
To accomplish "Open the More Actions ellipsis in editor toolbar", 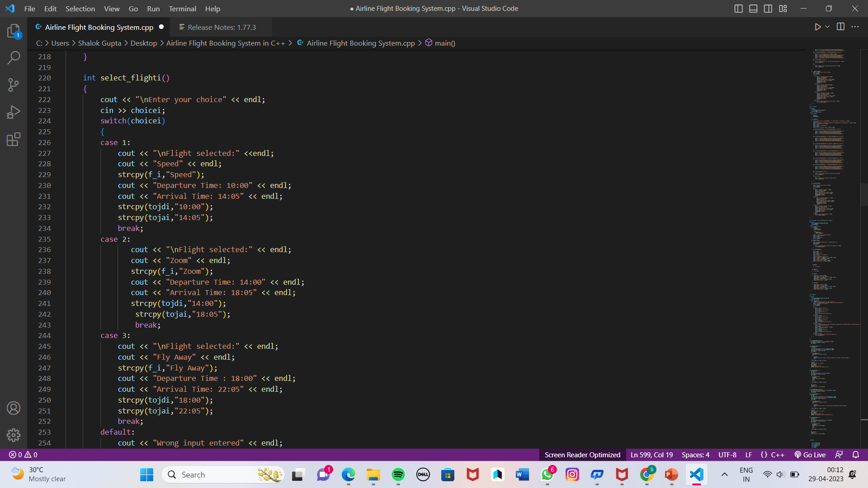I will (x=855, y=27).
